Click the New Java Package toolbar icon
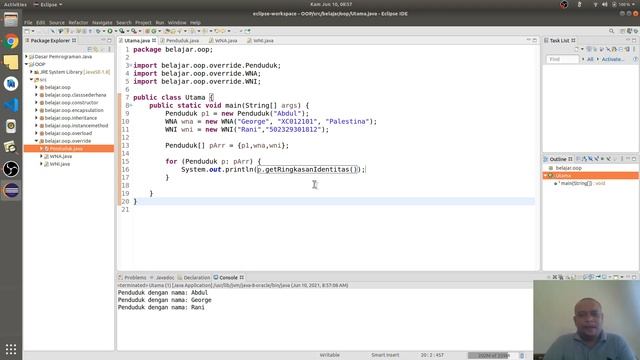Screen dimensions: 640x360 (x=147, y=31)
